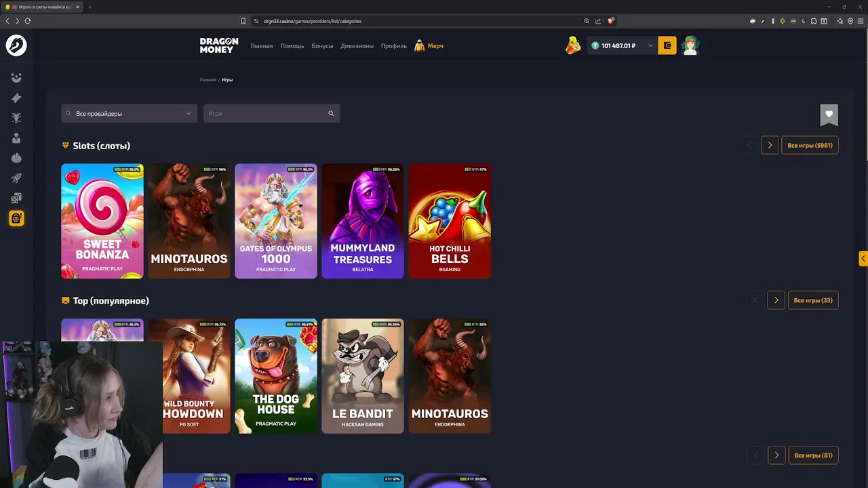Open the live dealer person icon

[x=16, y=138]
